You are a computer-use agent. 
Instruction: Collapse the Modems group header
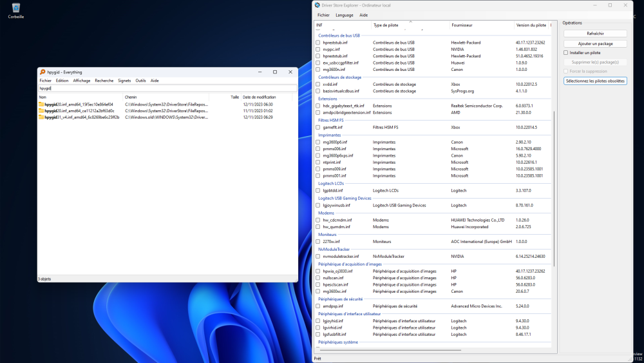pos(327,213)
